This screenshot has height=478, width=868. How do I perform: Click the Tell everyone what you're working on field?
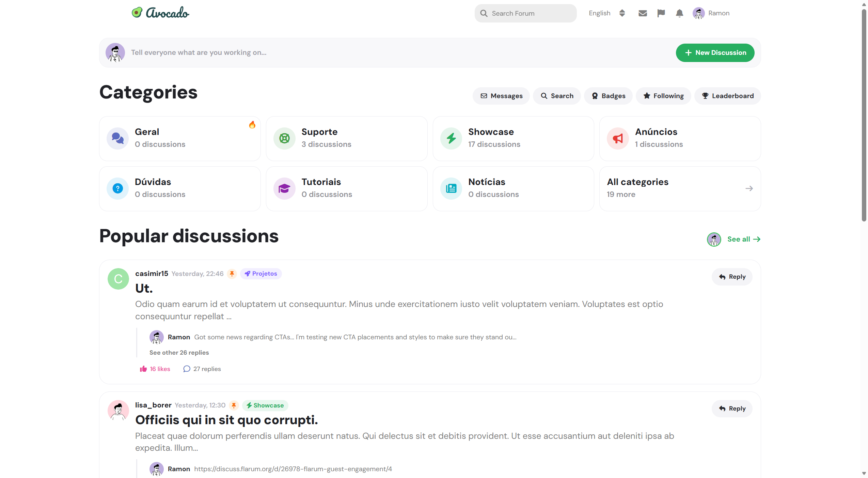(x=199, y=52)
